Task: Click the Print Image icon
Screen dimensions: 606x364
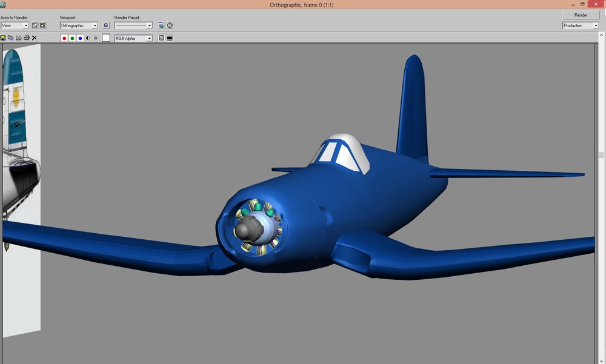Action: pyautogui.click(x=27, y=38)
